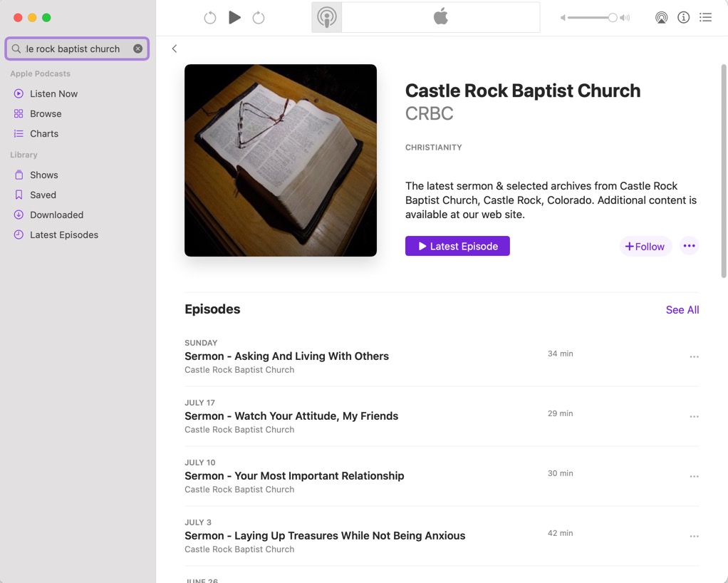This screenshot has width=728, height=583.
Task: Click the Saved bookmark icon
Action: point(19,195)
